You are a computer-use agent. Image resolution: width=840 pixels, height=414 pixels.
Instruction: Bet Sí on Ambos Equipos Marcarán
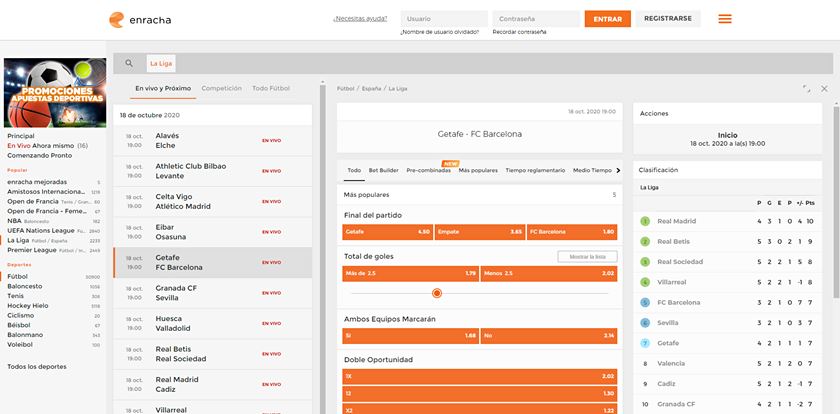pos(410,336)
